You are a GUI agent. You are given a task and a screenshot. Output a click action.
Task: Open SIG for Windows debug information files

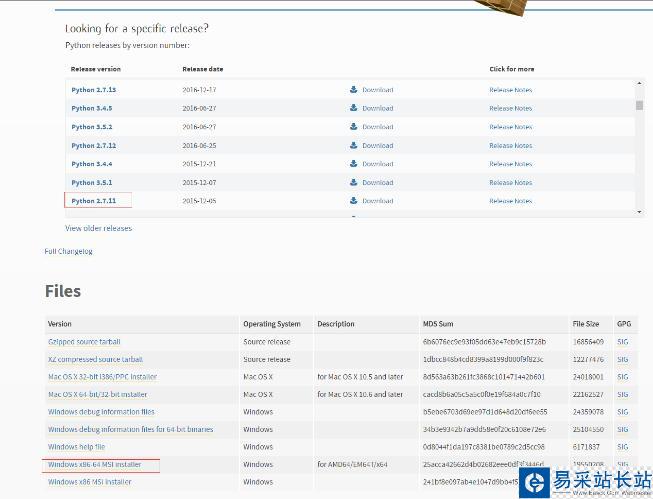pyautogui.click(x=623, y=412)
